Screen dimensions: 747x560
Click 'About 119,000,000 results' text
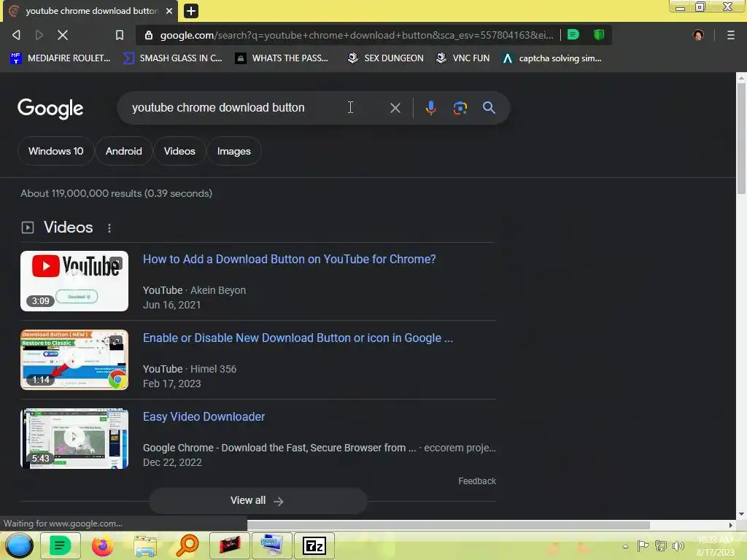[81, 193]
